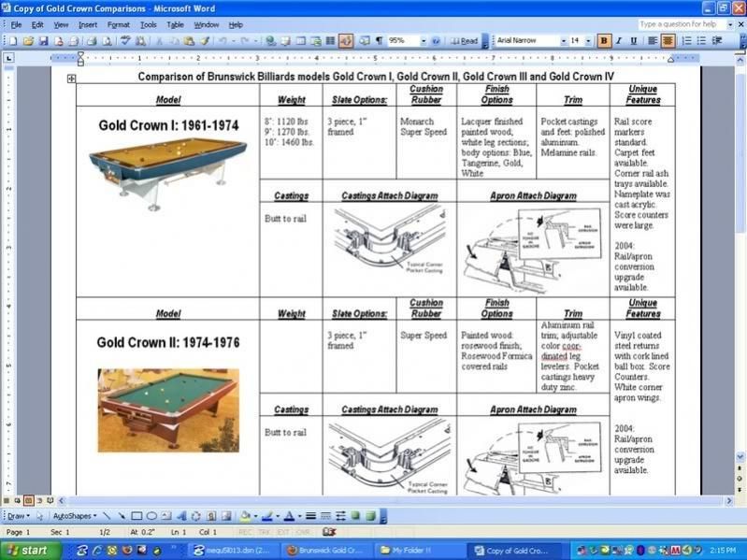The image size is (747, 560).
Task: Click the Decrease Indent icon
Action: (716, 41)
